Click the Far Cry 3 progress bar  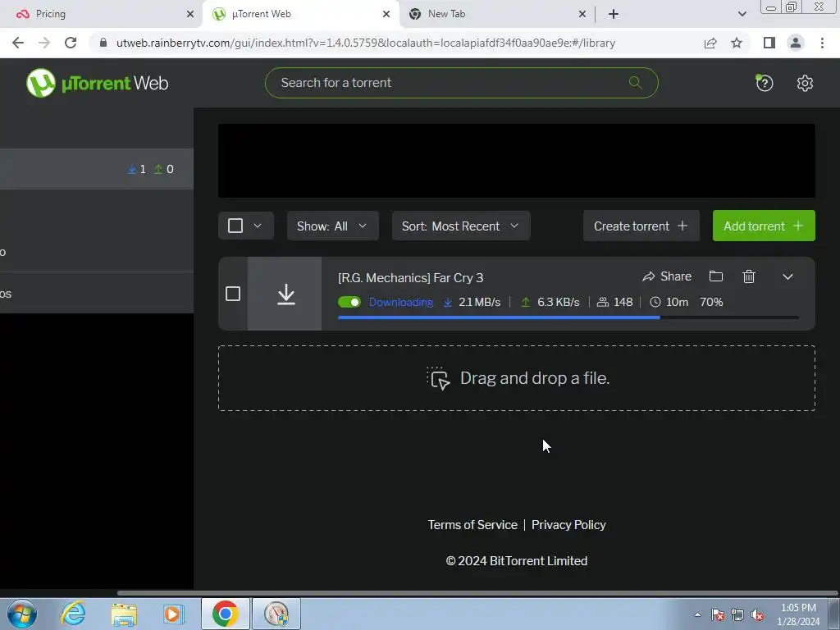(x=568, y=317)
